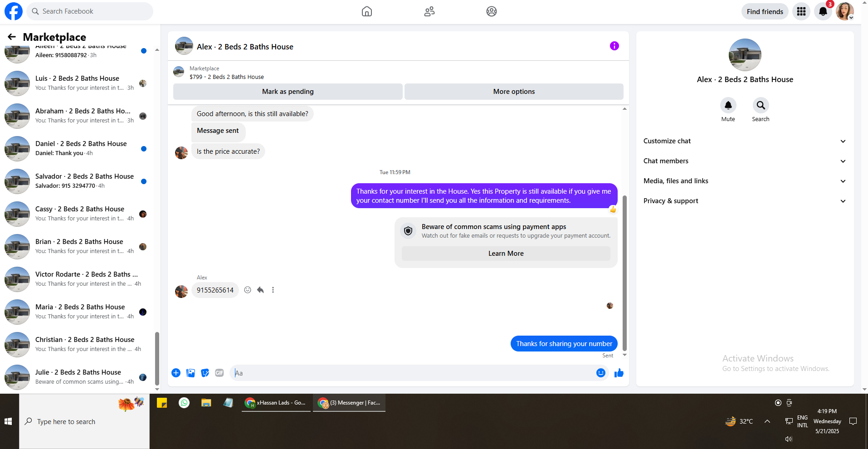Open the Maria conversation
This screenshot has width=868, height=449.
click(77, 312)
